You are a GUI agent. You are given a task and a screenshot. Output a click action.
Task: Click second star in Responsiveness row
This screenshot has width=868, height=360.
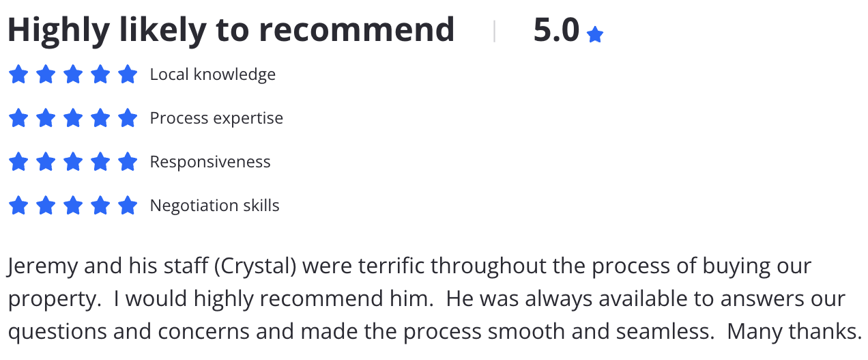(46, 162)
